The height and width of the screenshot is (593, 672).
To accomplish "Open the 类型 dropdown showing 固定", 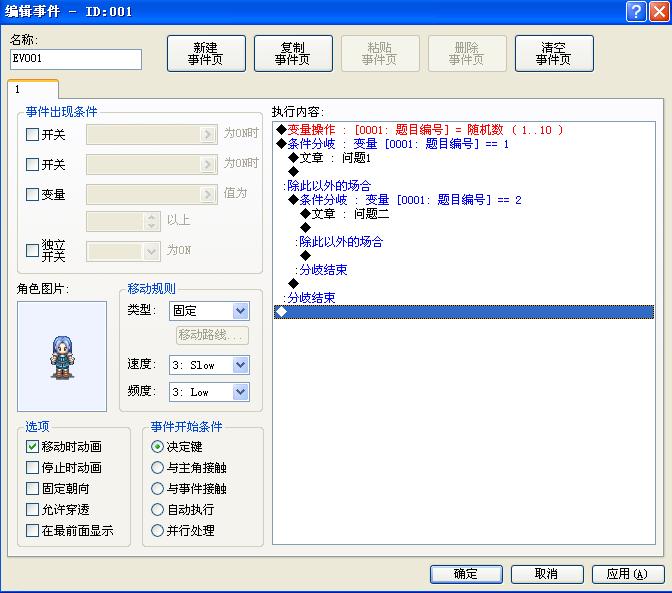I will click(209, 311).
